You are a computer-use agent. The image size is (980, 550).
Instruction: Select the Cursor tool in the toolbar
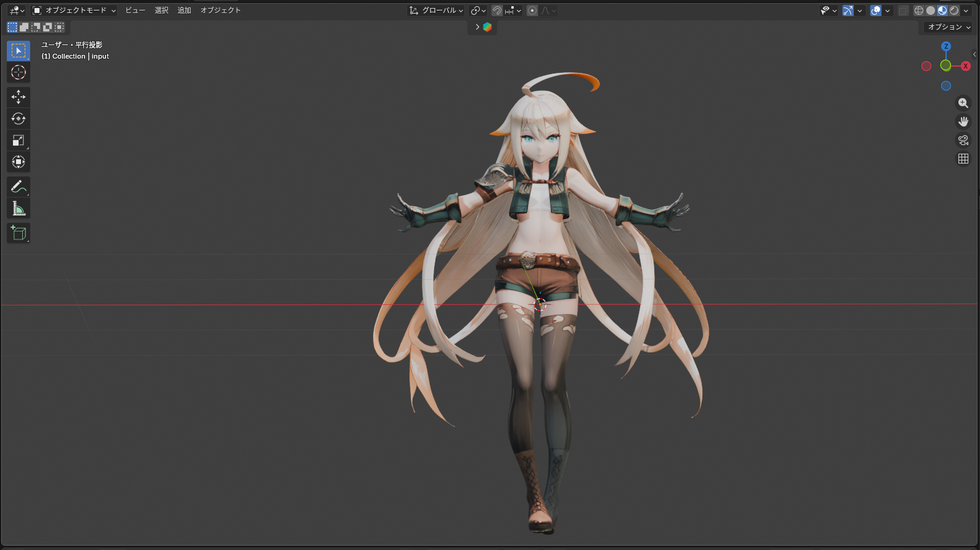19,72
